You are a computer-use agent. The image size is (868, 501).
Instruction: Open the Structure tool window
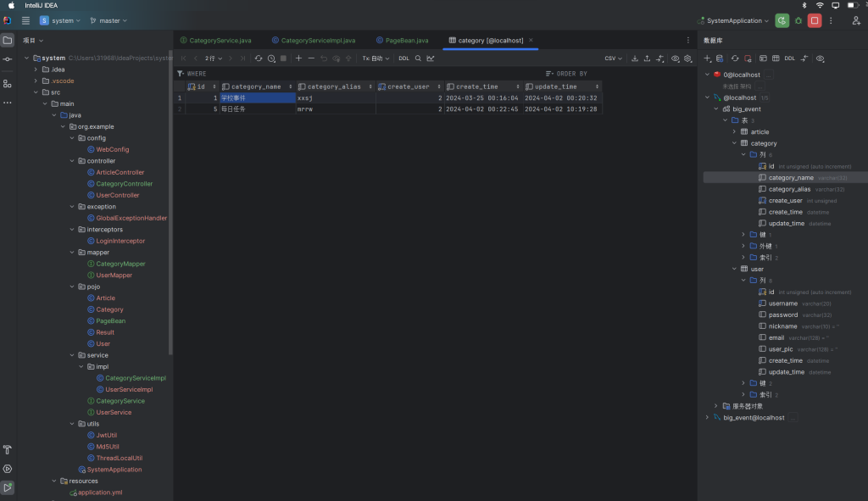tap(8, 83)
